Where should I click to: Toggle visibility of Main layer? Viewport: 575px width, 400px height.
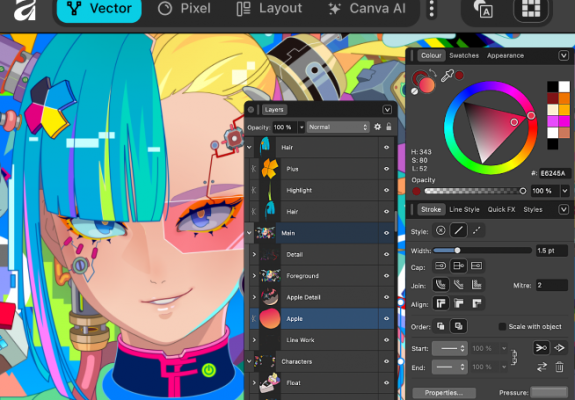387,233
